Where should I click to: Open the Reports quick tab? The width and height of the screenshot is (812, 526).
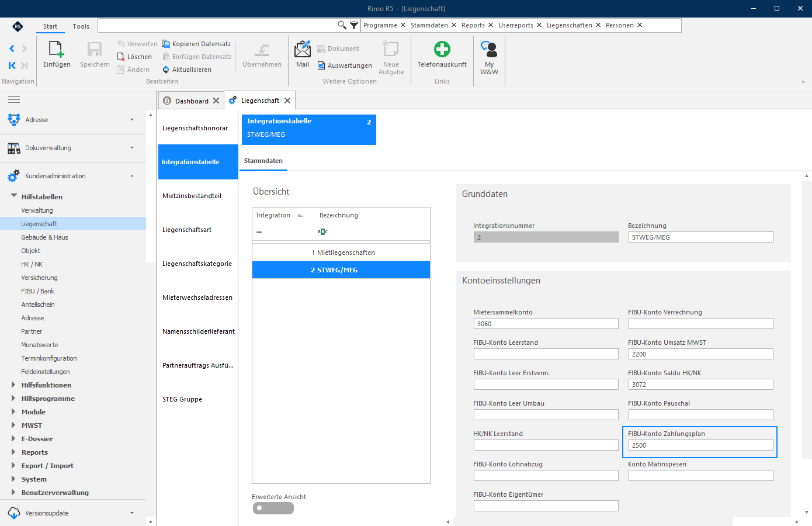473,25
